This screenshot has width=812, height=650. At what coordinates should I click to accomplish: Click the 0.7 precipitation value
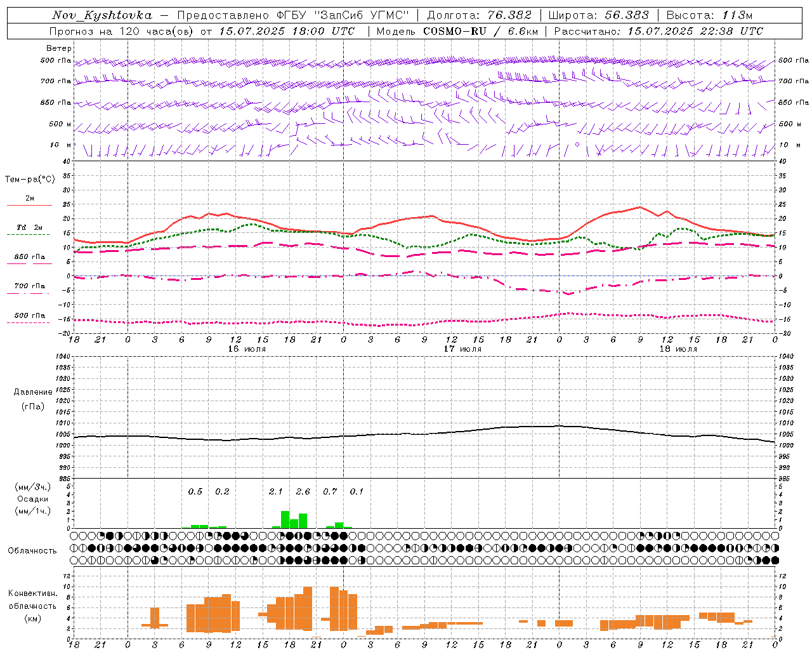coord(330,492)
